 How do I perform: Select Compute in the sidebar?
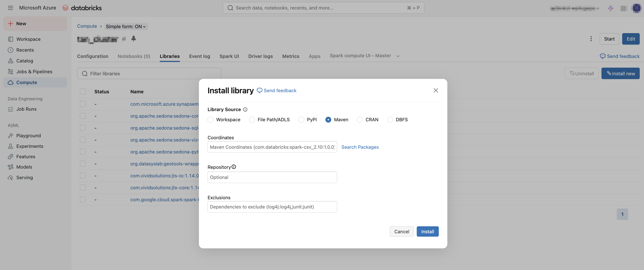pyautogui.click(x=26, y=82)
